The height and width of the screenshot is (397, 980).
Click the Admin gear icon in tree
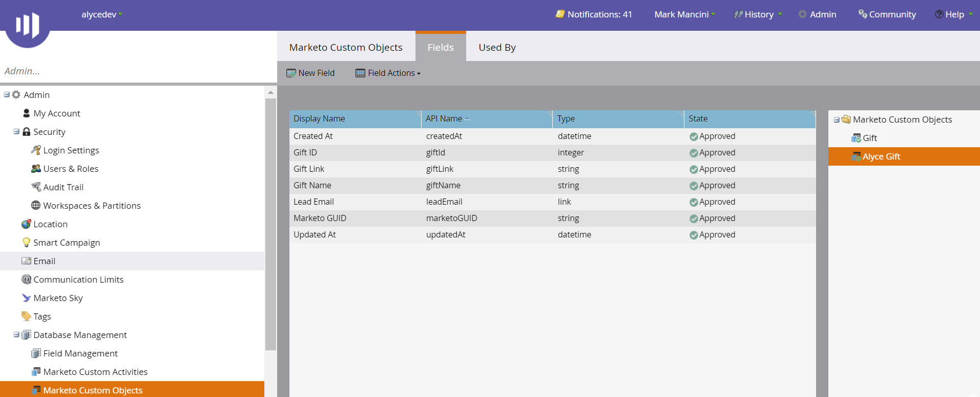click(x=16, y=94)
